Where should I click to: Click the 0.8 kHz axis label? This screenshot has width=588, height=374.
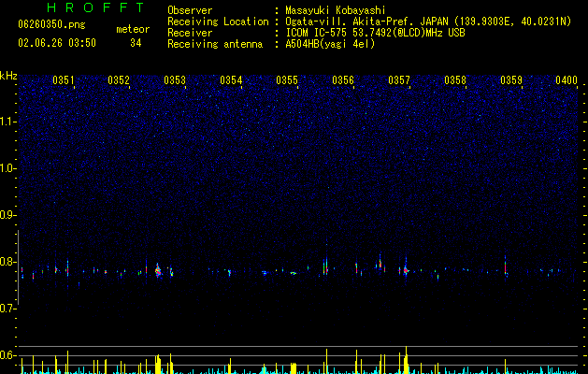point(8,262)
